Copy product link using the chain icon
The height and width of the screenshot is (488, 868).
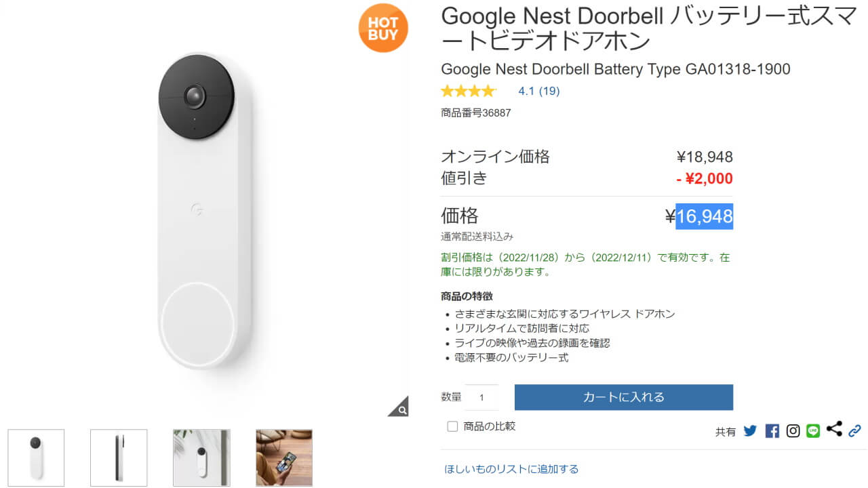click(854, 430)
